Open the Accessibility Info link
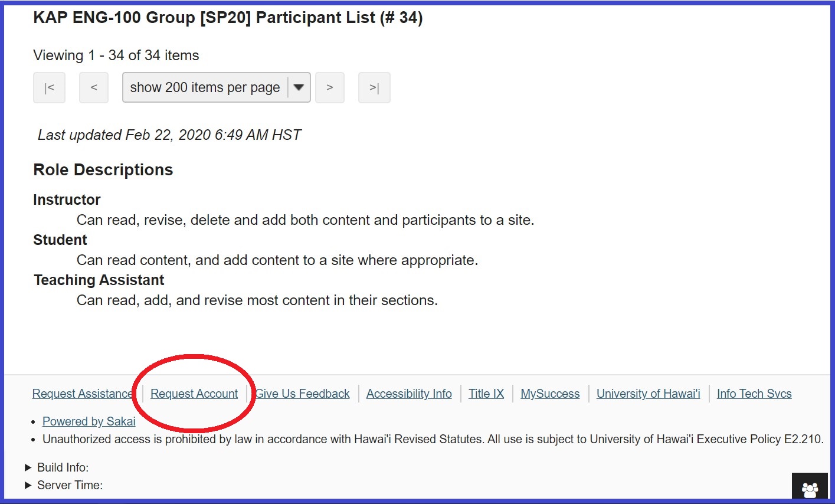 coord(409,394)
